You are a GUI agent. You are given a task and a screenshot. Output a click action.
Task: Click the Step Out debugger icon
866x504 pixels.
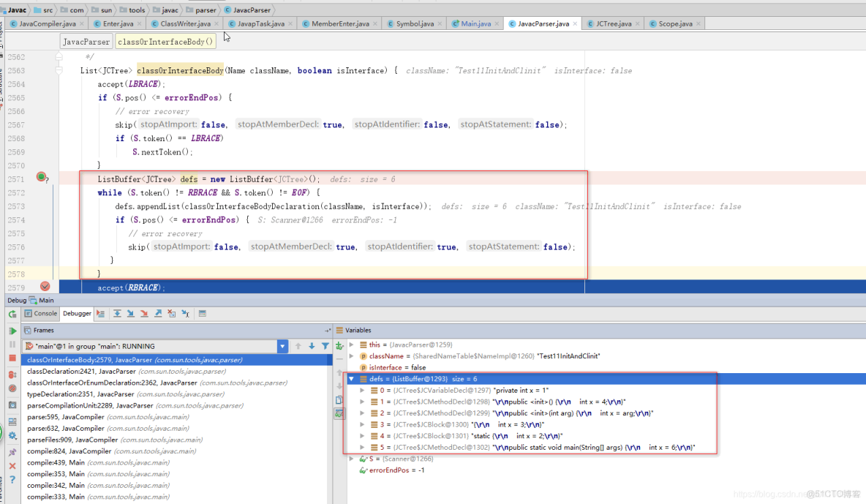(157, 313)
